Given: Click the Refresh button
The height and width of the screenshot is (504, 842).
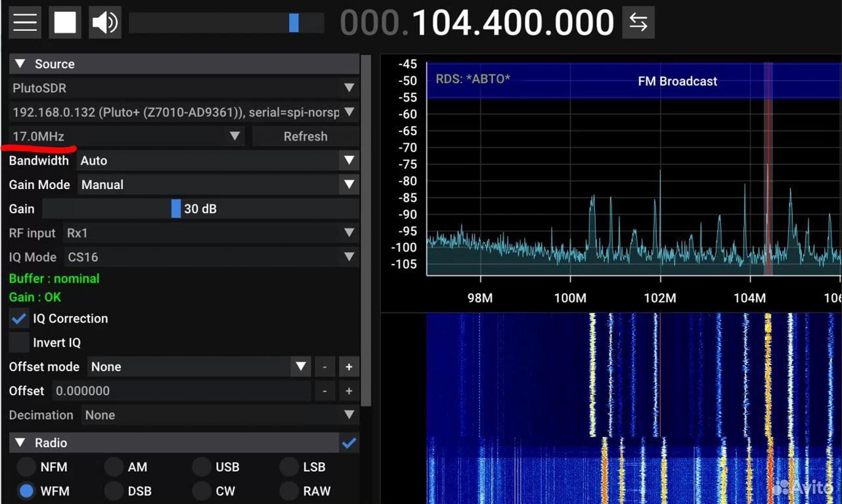Looking at the screenshot, I should point(305,136).
